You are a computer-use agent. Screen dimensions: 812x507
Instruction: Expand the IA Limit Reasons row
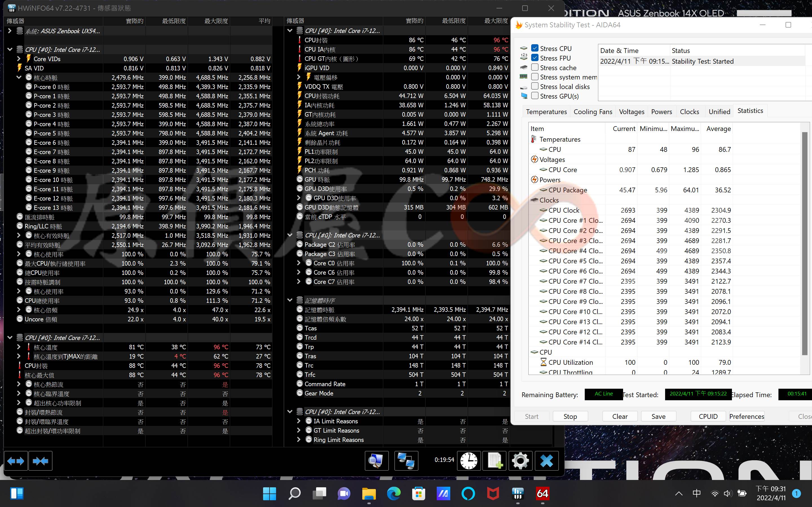pos(299,421)
